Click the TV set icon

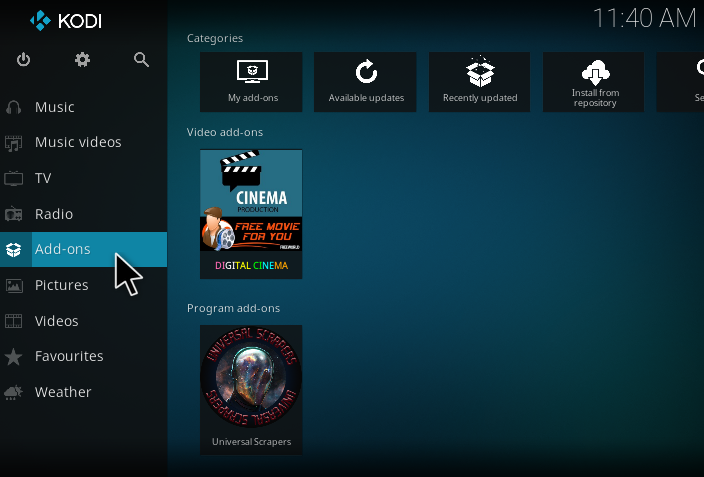[13, 178]
